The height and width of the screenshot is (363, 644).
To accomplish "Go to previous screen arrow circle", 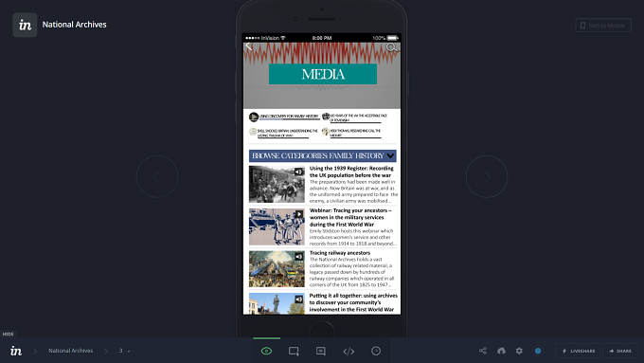I will 157,177.
